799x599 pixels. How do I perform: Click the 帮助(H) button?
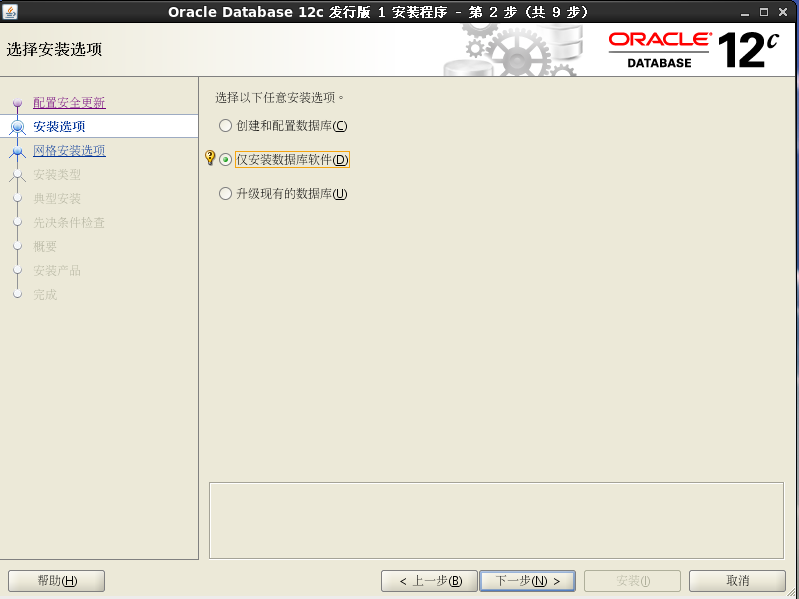point(57,581)
